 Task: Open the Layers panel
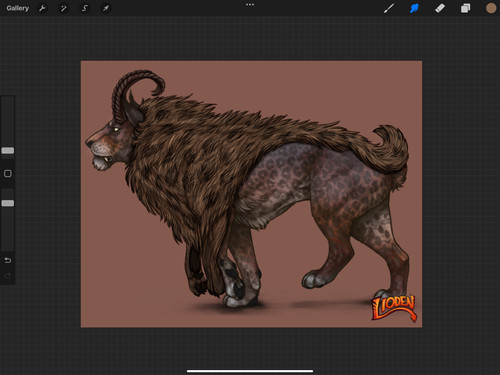[x=465, y=8]
